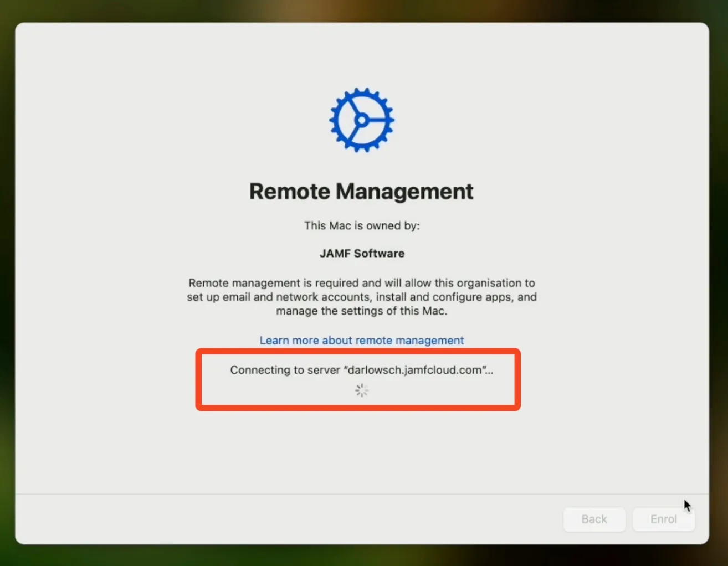Click the remote management description paragraph
Viewport: 728px width, 566px height.
(361, 297)
